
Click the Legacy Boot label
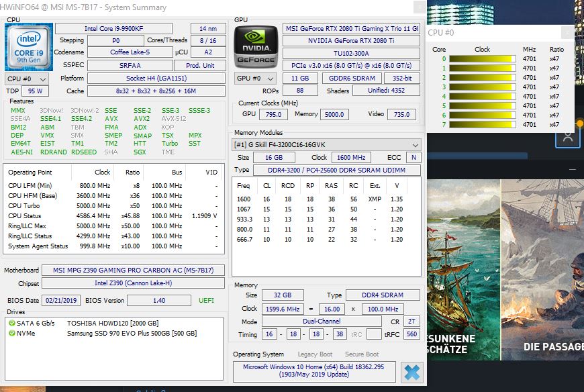tap(315, 354)
